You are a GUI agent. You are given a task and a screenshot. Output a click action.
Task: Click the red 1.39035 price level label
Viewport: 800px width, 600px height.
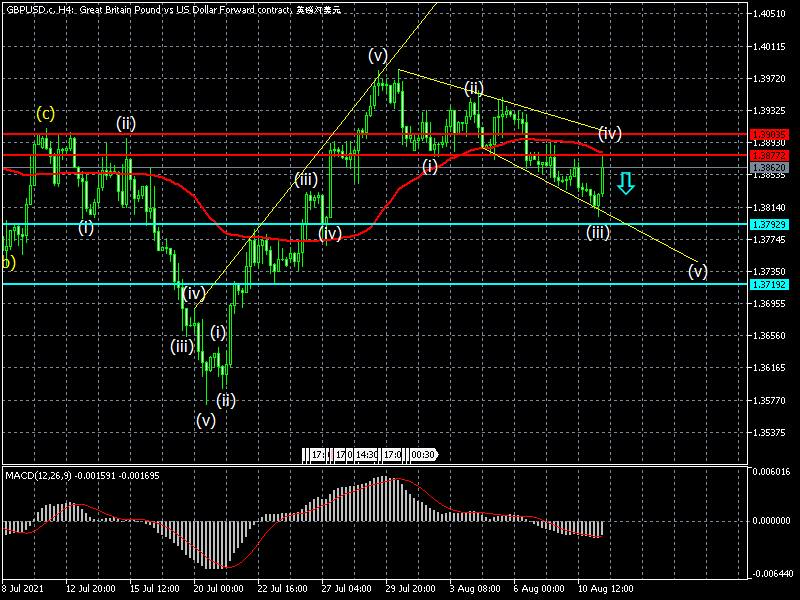tap(769, 135)
